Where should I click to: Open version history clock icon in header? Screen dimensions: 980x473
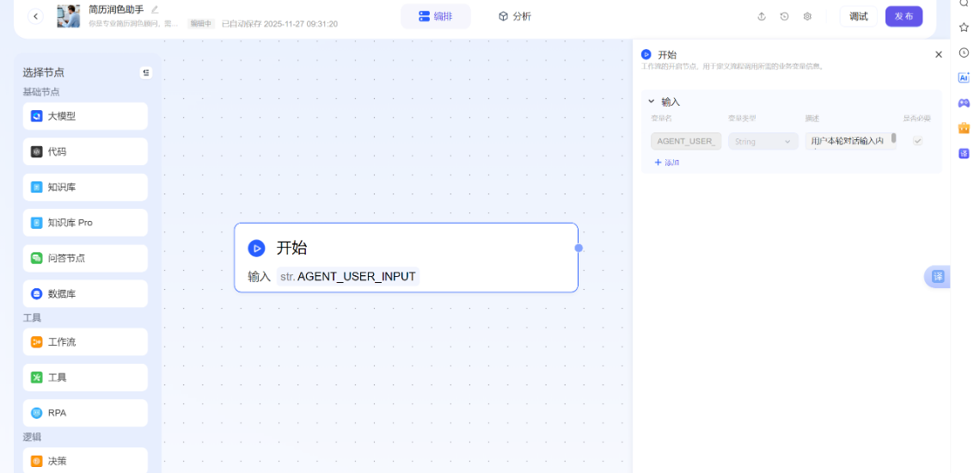point(784,16)
